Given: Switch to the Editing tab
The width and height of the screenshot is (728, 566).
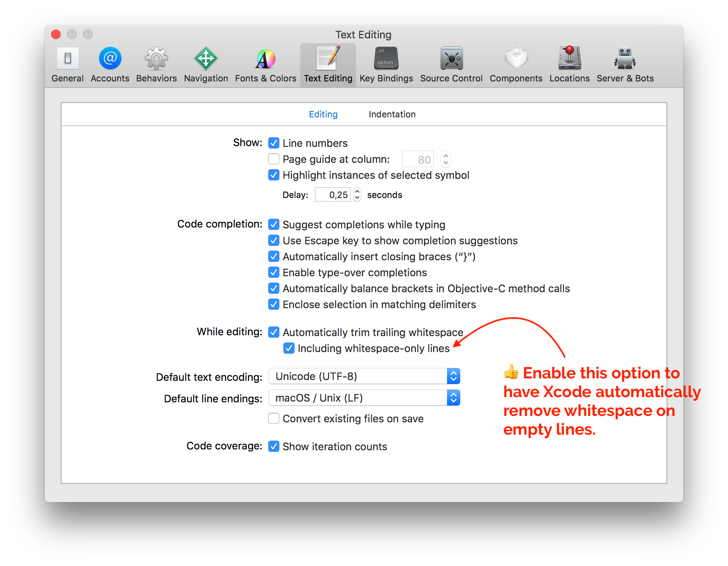Looking at the screenshot, I should [x=323, y=114].
